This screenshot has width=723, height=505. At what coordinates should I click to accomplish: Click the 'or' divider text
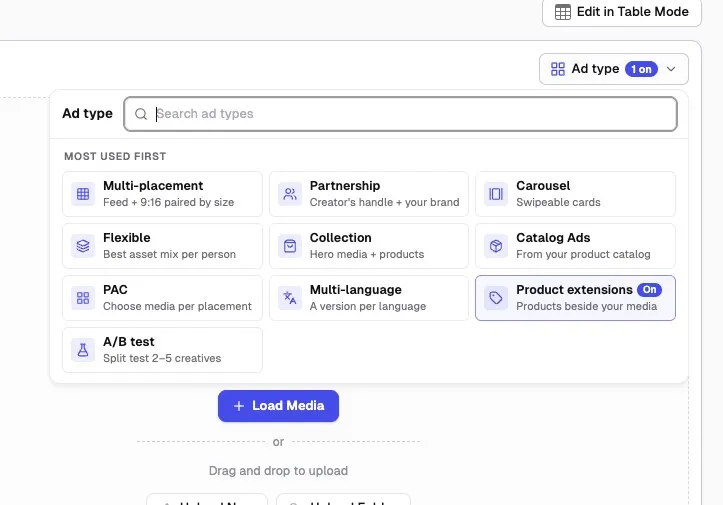pyautogui.click(x=278, y=442)
